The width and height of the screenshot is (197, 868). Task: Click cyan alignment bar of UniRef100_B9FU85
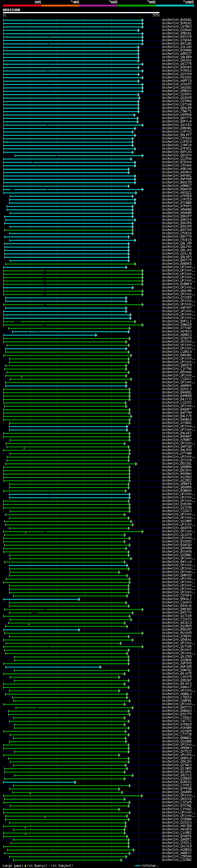click(53, 667)
